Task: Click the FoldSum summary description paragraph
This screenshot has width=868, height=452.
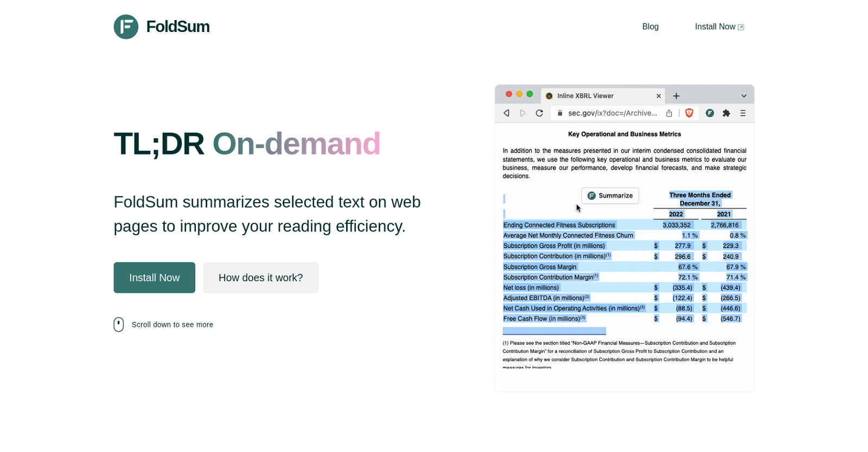Action: 267,214
